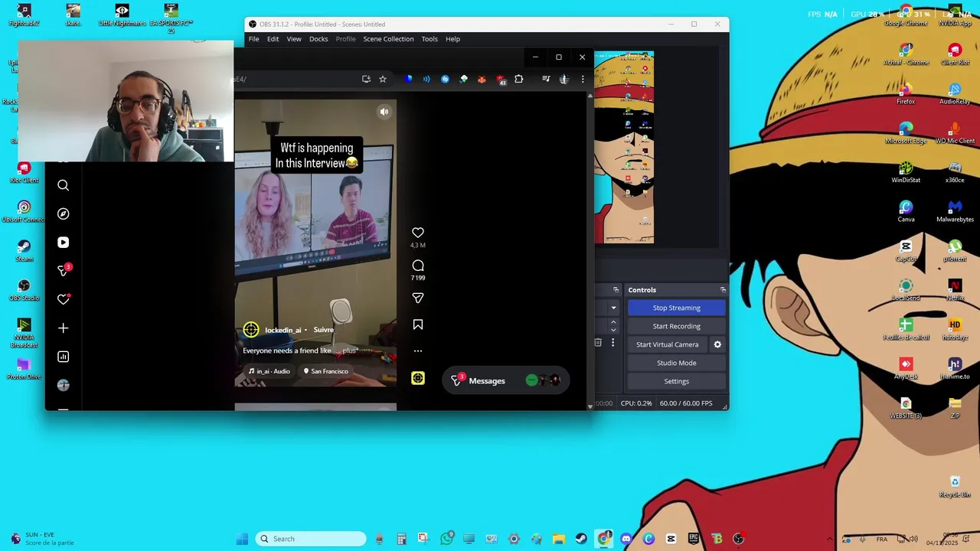Open the floating Messages panel
980x551 pixels.
coord(505,380)
